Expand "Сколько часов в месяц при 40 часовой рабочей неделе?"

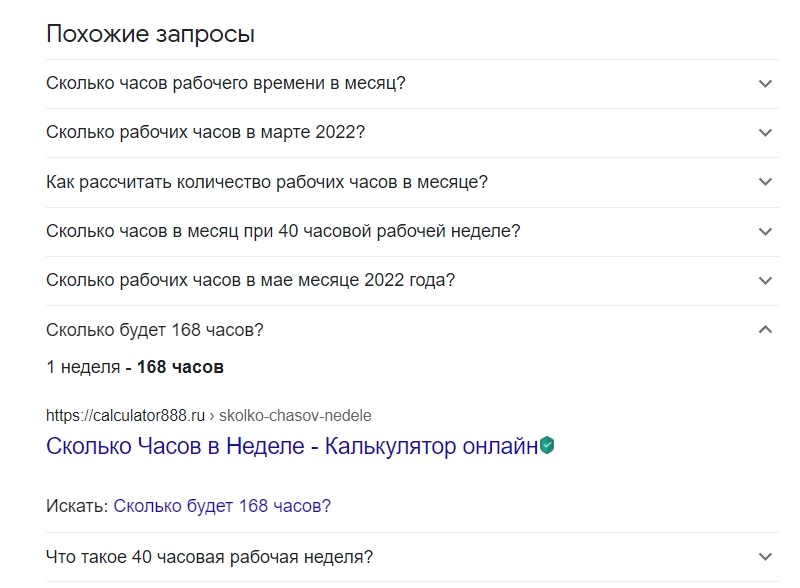tap(764, 231)
